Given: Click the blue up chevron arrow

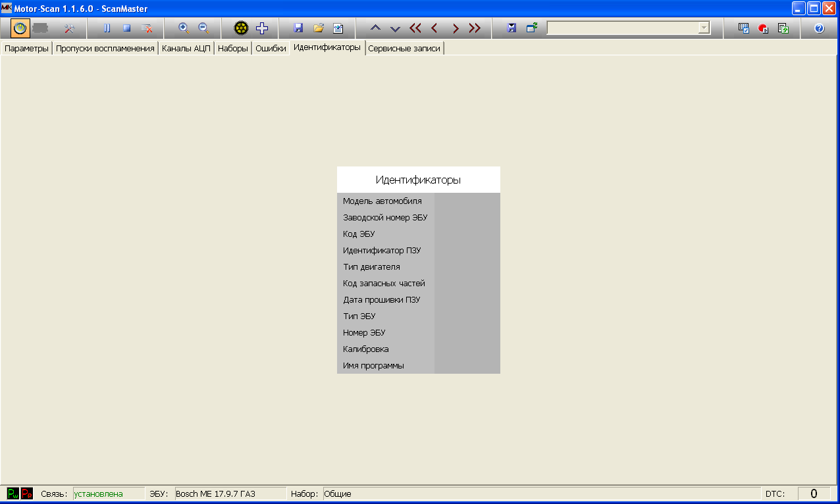Looking at the screenshot, I should (x=375, y=28).
